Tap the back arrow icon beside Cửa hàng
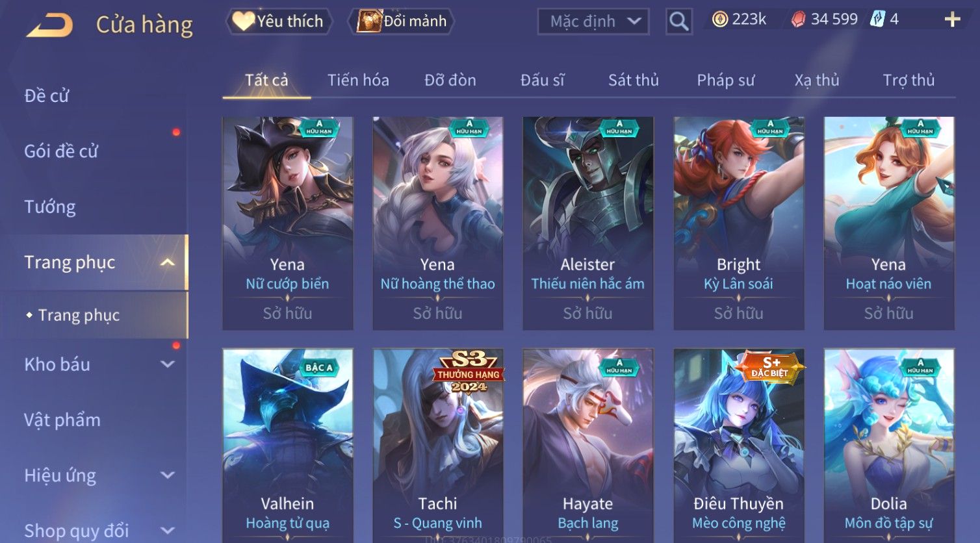This screenshot has height=543, width=980. [x=50, y=25]
